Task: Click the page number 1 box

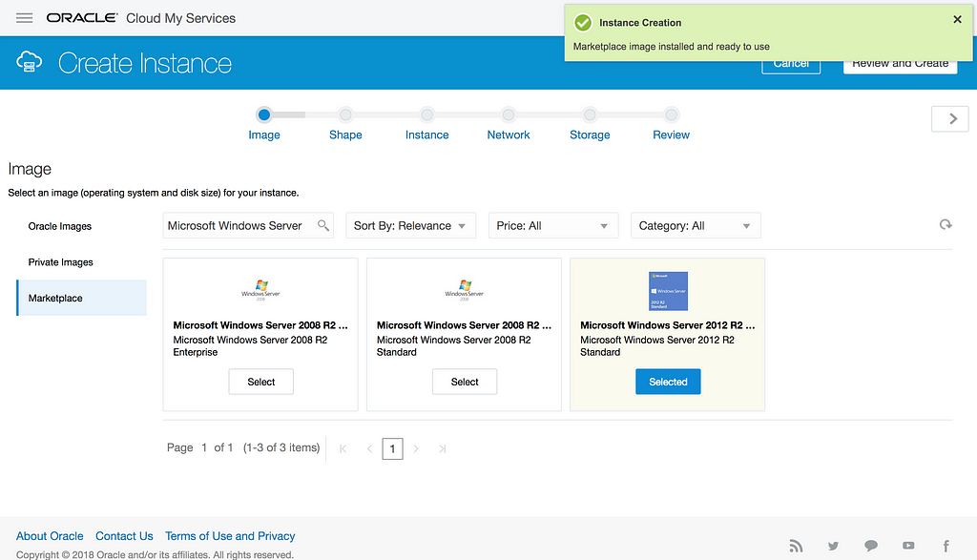Action: (x=392, y=448)
